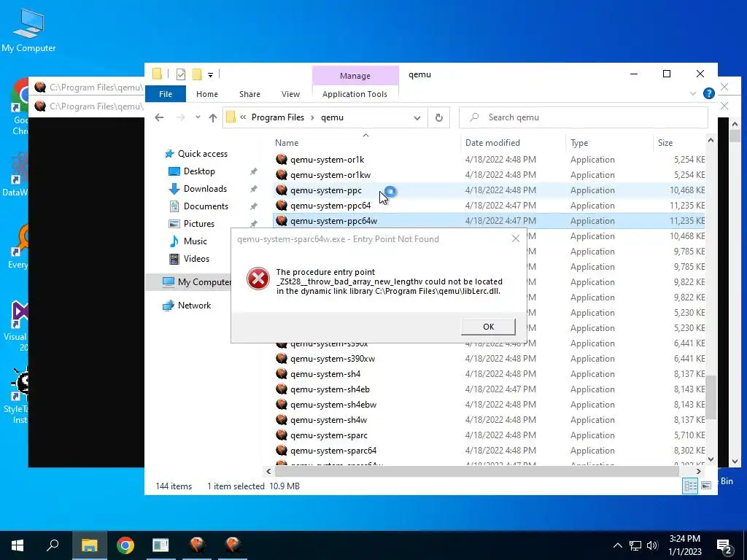Select the qemu-system-sh4 file icon
747x560 pixels.
[282, 374]
